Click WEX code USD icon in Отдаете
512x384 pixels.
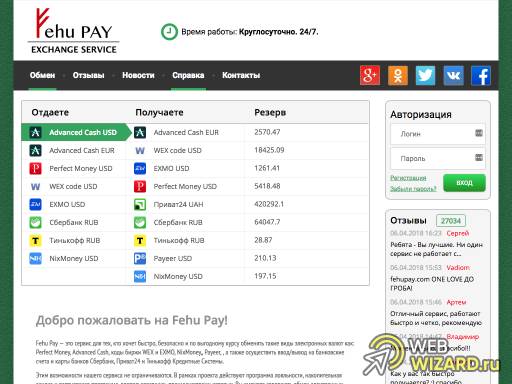tap(36, 186)
